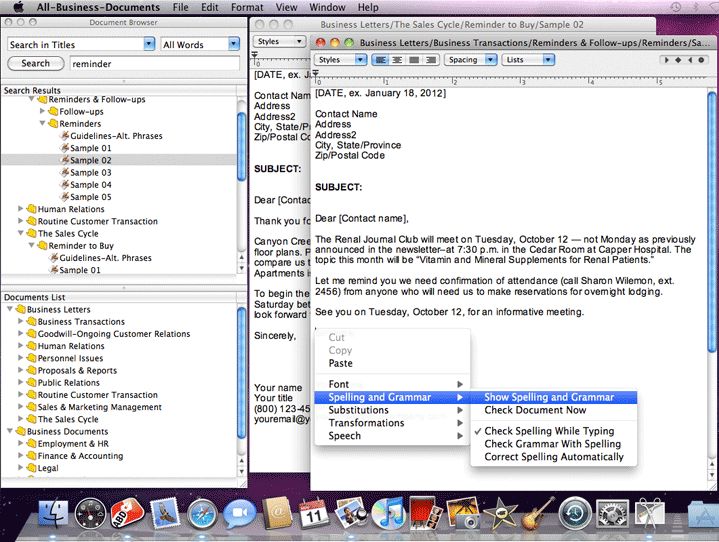Collapse the Reminder to Buy folder

32,245
